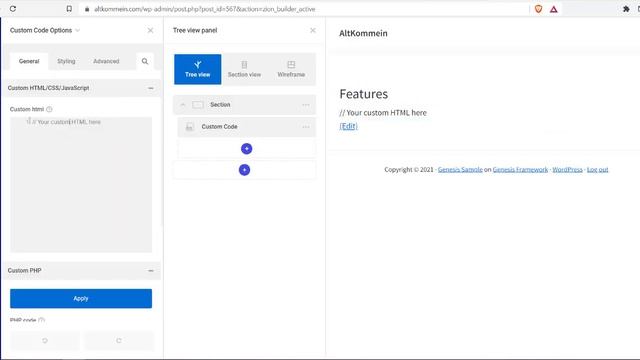Screen dimensions: 640x360
Task: Click the 'Tree view panel' title text
Action: [195, 30]
